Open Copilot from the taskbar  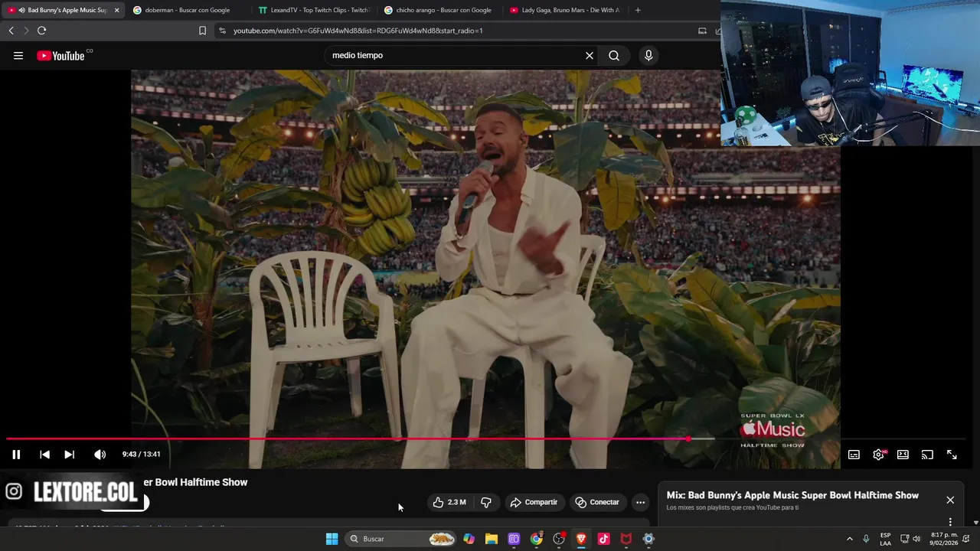pos(469,539)
